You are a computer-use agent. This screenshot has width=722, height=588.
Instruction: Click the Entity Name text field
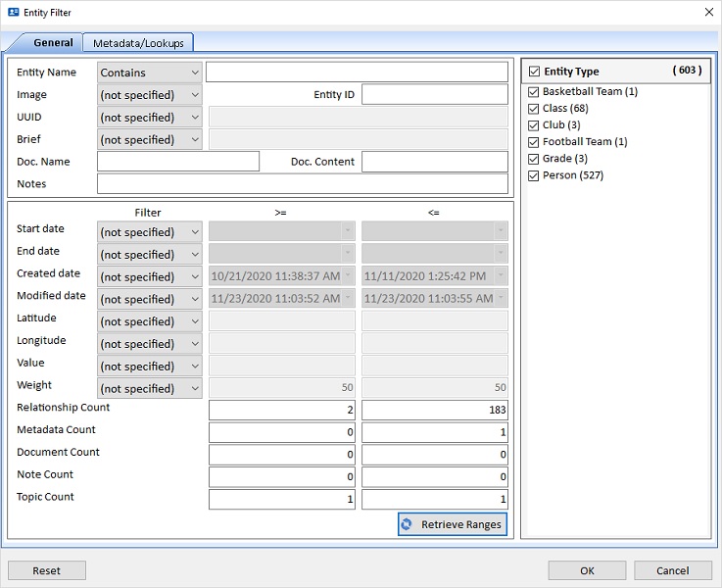pyautogui.click(x=357, y=73)
